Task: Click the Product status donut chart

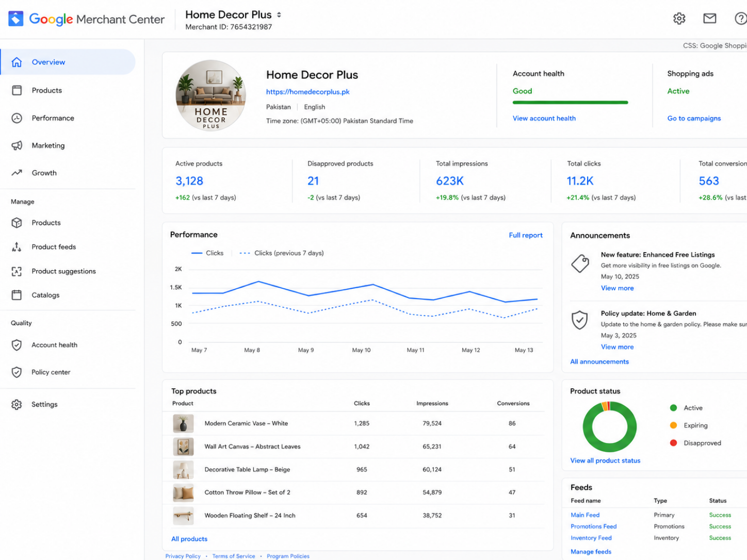Action: click(609, 427)
